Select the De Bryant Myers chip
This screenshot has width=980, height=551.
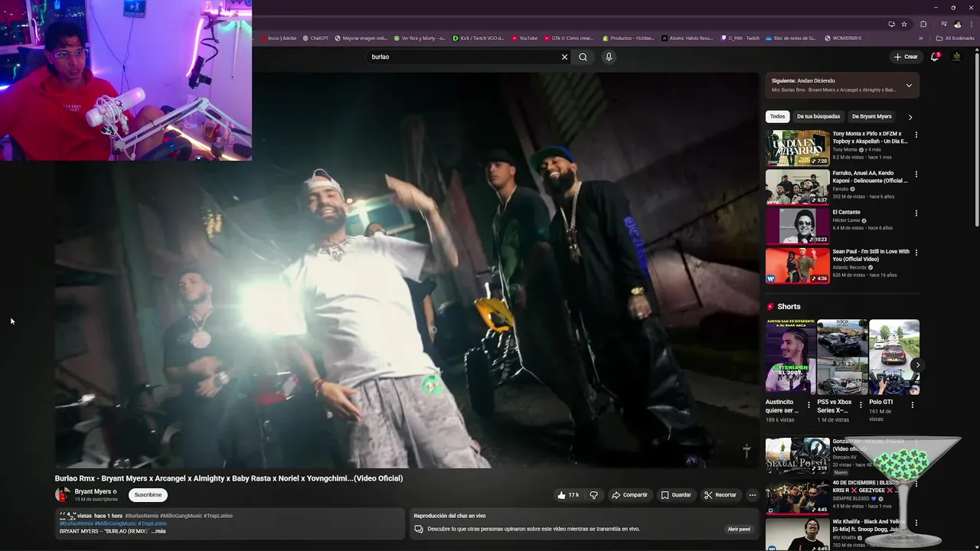871,116
